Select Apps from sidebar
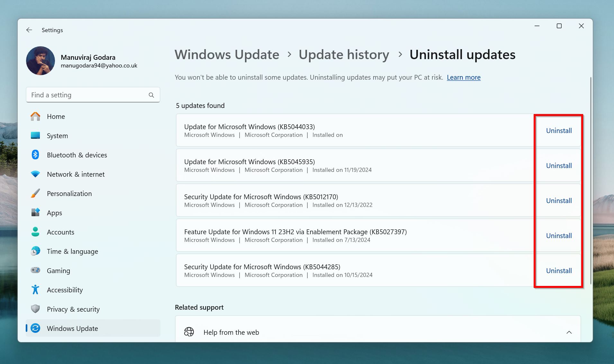The image size is (614, 364). pyautogui.click(x=93, y=213)
